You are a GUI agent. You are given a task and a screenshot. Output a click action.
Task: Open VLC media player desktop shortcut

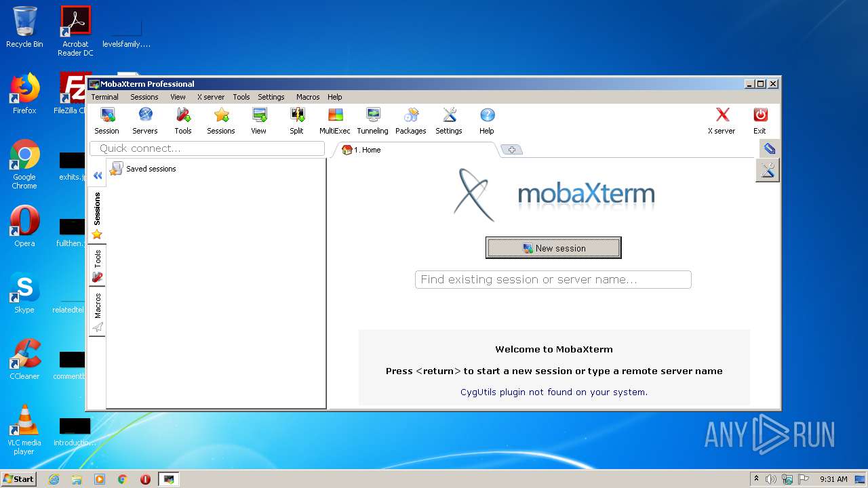(x=24, y=430)
